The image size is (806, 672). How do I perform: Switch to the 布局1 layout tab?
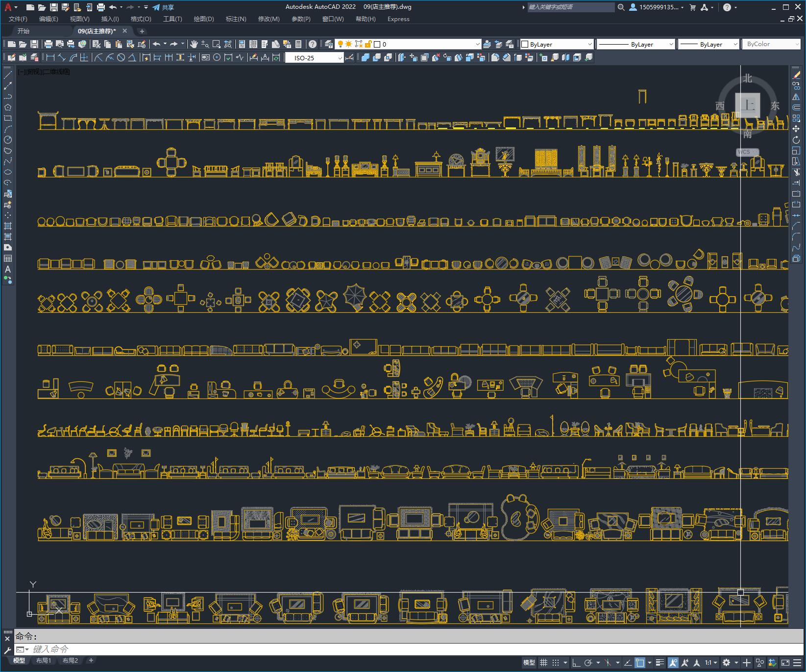44,660
